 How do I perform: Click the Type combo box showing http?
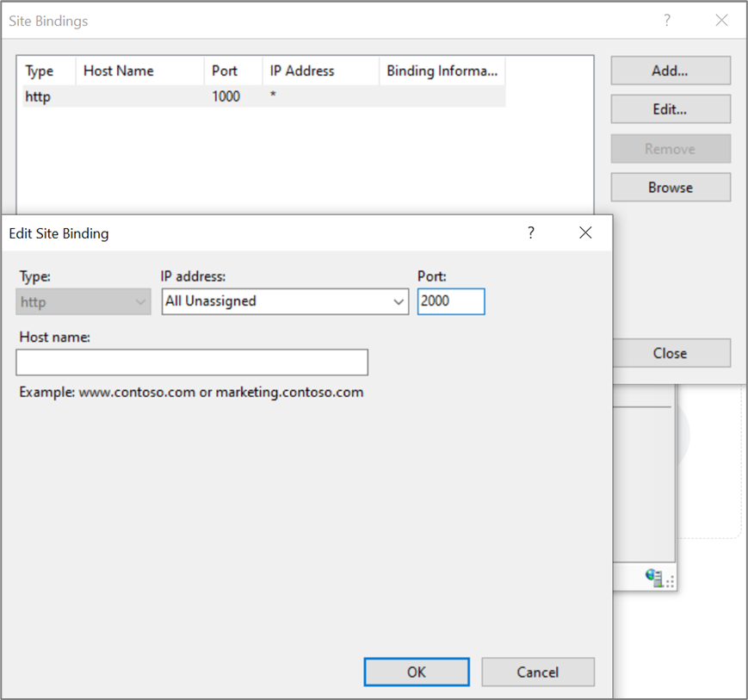83,301
